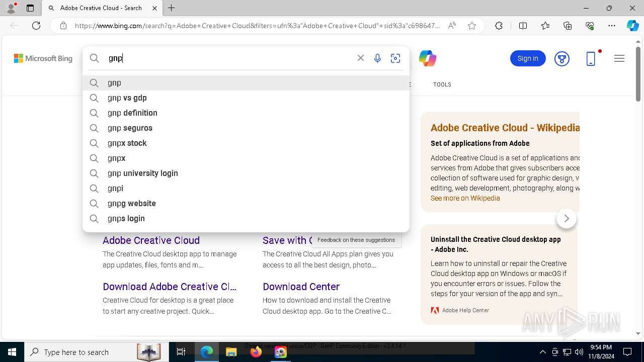Click "Feedback on these suggestions"
Screen dimensions: 644x362
(x=356, y=240)
